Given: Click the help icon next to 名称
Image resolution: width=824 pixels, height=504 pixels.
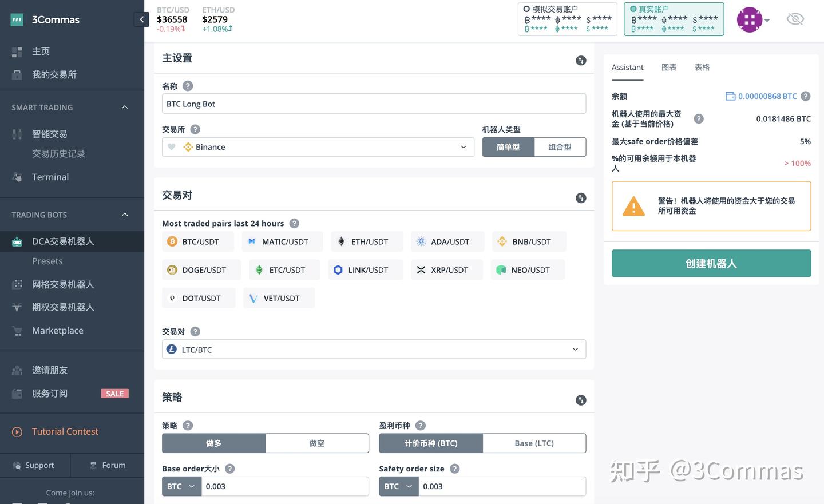Looking at the screenshot, I should tap(188, 86).
